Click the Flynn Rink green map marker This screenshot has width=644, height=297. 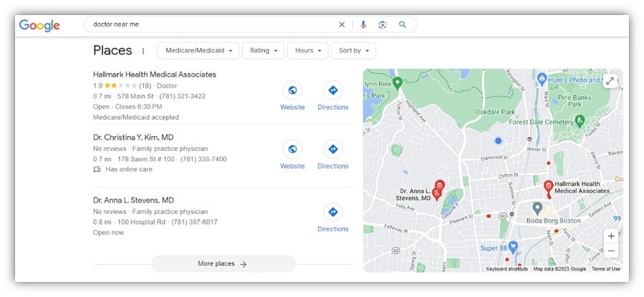[x=397, y=84]
